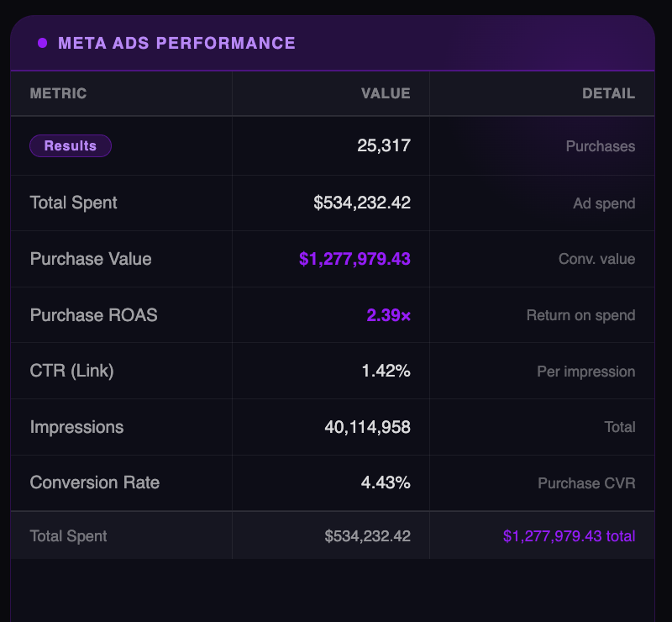The width and height of the screenshot is (672, 622).
Task: Click the 1.42% CTR value
Action: point(386,371)
